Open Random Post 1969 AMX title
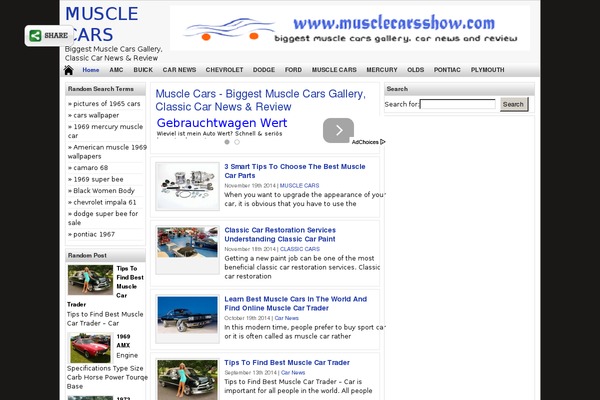Screen dimensions: 600x400 click(x=123, y=341)
